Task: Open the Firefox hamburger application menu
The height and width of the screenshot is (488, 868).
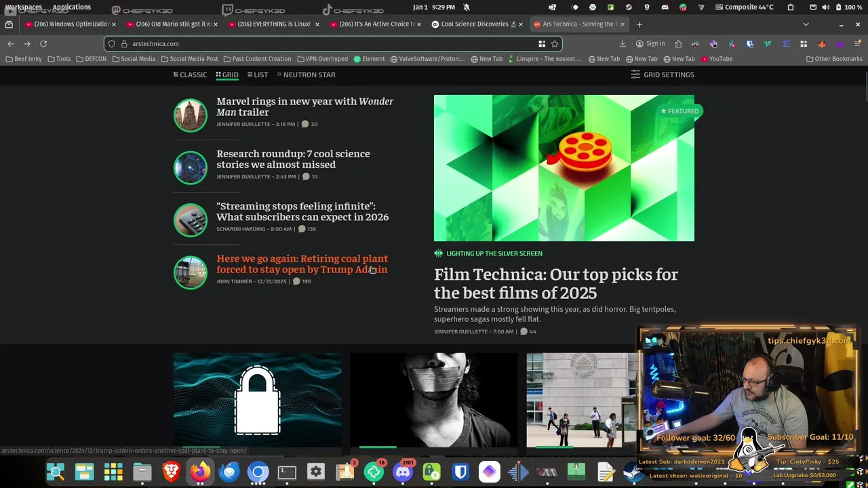Action: point(858,43)
